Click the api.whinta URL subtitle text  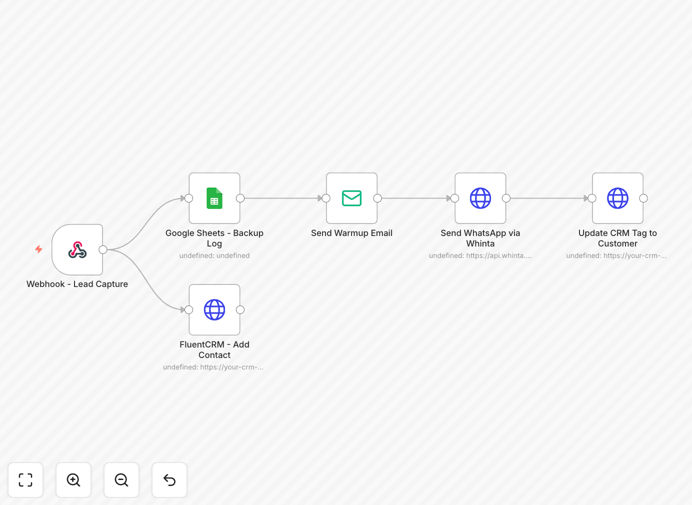click(x=480, y=256)
